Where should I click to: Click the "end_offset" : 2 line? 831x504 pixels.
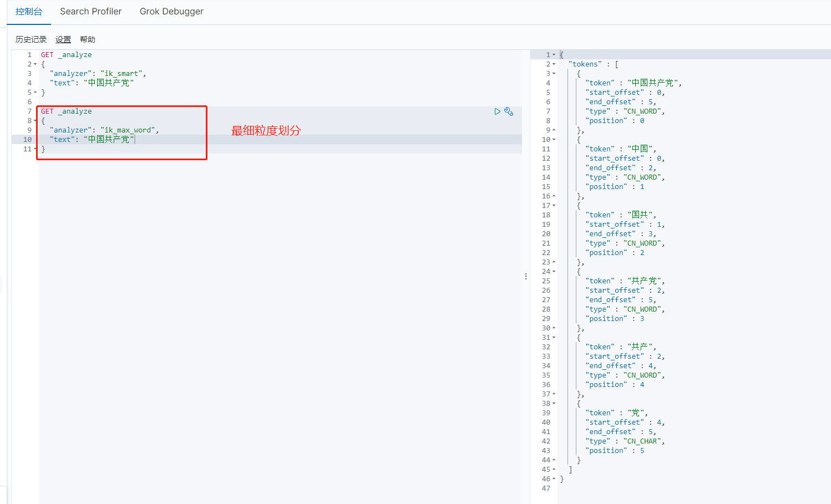(621, 168)
